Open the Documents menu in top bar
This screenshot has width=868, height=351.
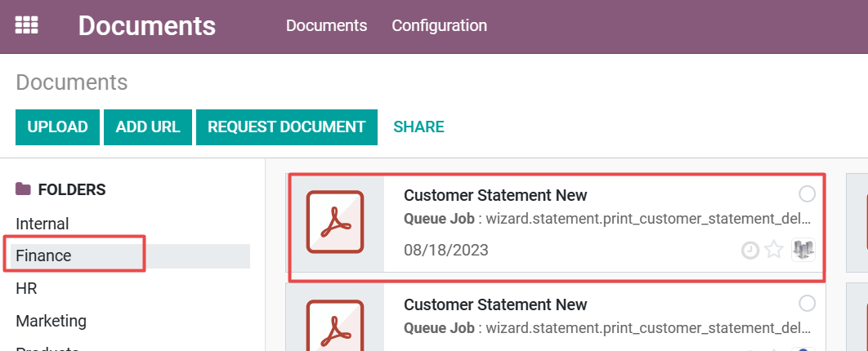point(326,25)
